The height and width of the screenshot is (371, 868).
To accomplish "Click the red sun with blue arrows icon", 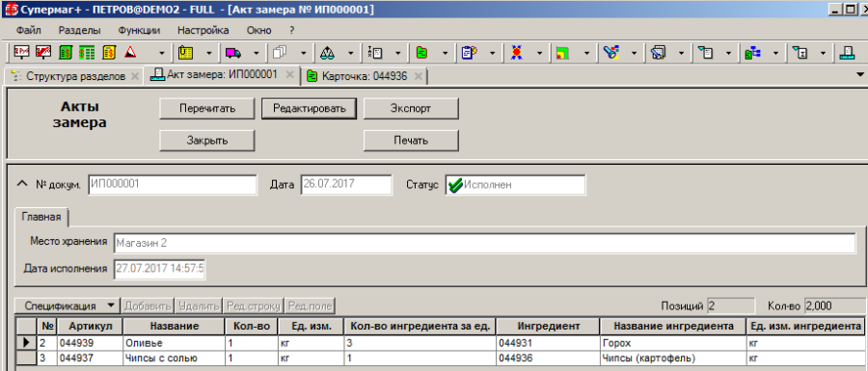I will coord(517,53).
